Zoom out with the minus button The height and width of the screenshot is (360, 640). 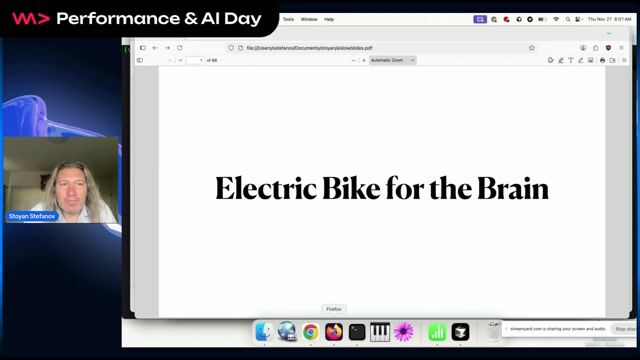[x=353, y=60]
